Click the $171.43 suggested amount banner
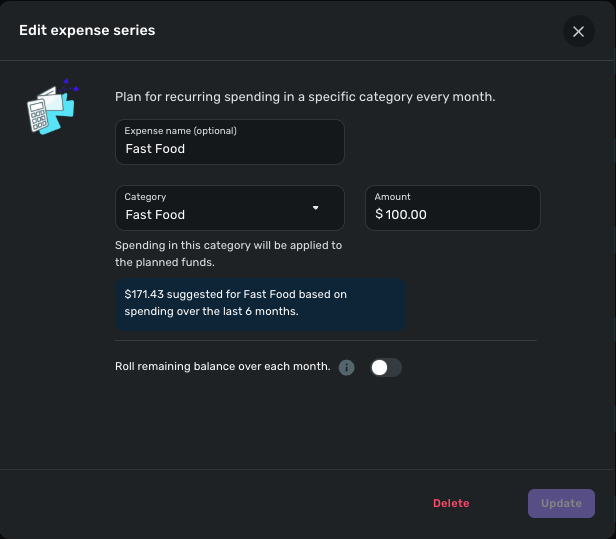The width and height of the screenshot is (616, 539). tap(259, 303)
